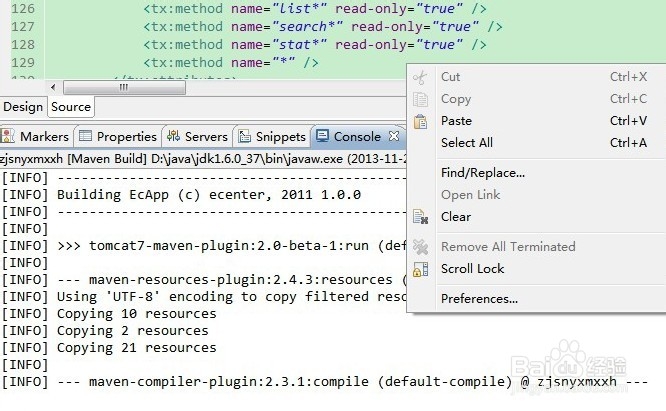Click the tx:method name="list*" code line
Image resolution: width=666 pixels, height=411 pixels.
pyautogui.click(x=315, y=9)
